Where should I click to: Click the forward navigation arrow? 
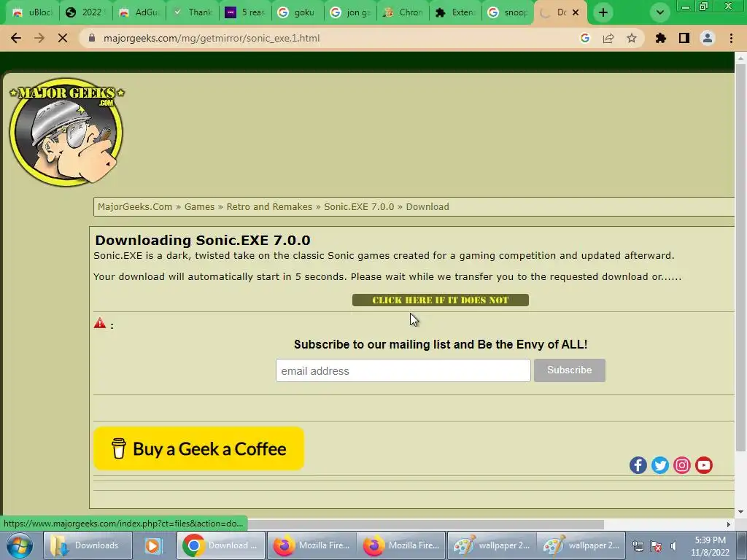(39, 38)
